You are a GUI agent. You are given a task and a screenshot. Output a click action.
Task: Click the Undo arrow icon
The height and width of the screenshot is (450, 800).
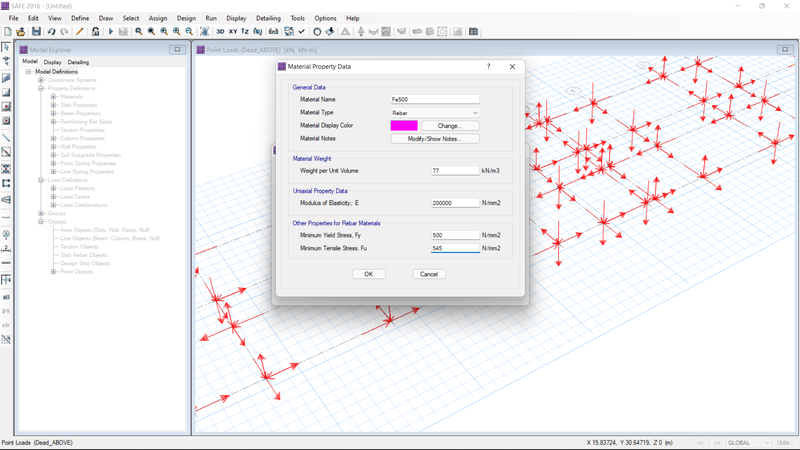tap(52, 32)
